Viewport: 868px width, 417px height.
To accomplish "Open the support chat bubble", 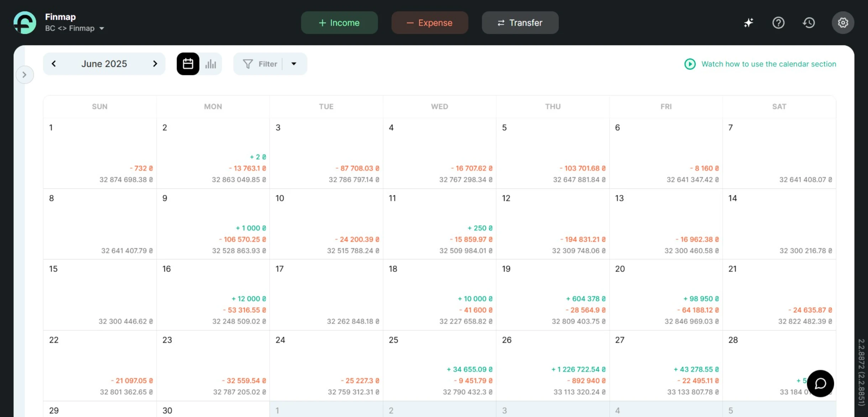I will click(820, 383).
